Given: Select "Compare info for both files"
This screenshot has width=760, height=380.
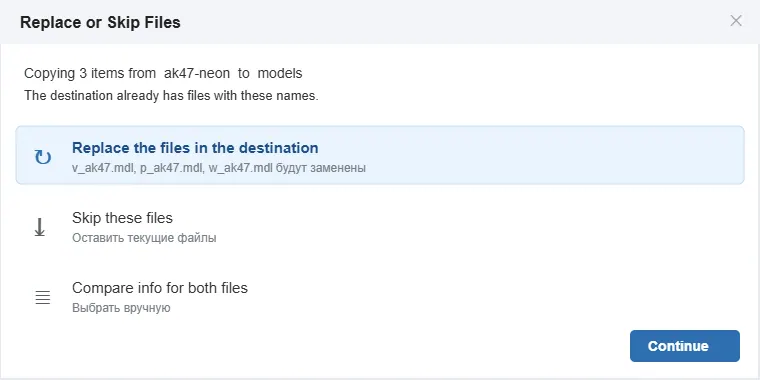Looking at the screenshot, I should (x=380, y=297).
